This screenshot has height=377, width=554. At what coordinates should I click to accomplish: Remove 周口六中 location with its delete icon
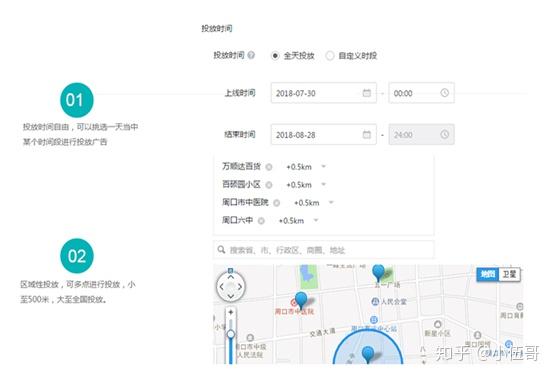(261, 221)
